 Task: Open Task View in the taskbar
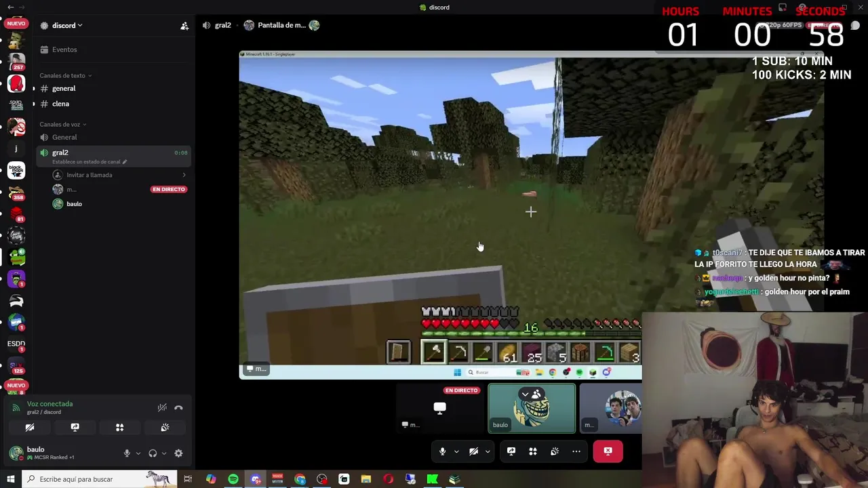click(188, 479)
